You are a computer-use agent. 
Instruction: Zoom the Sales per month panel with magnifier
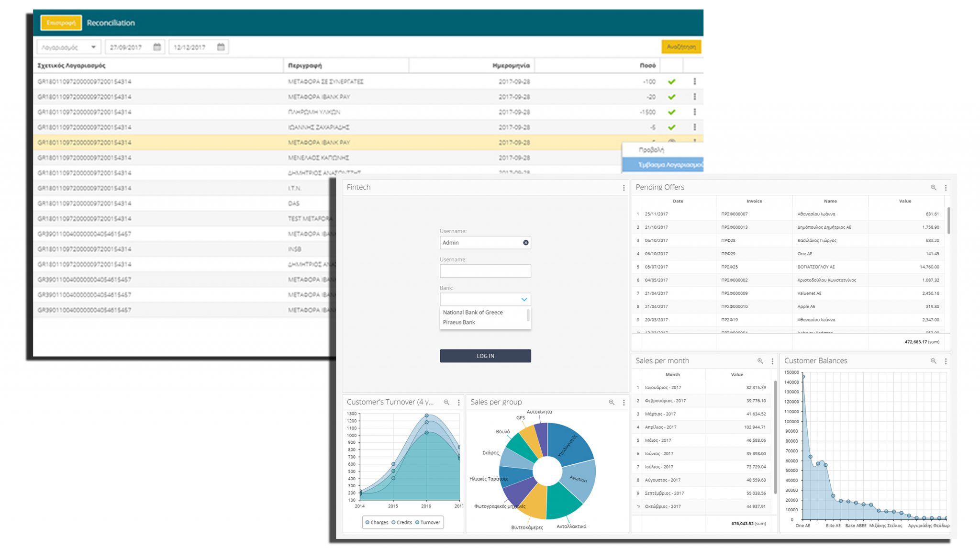click(x=760, y=361)
